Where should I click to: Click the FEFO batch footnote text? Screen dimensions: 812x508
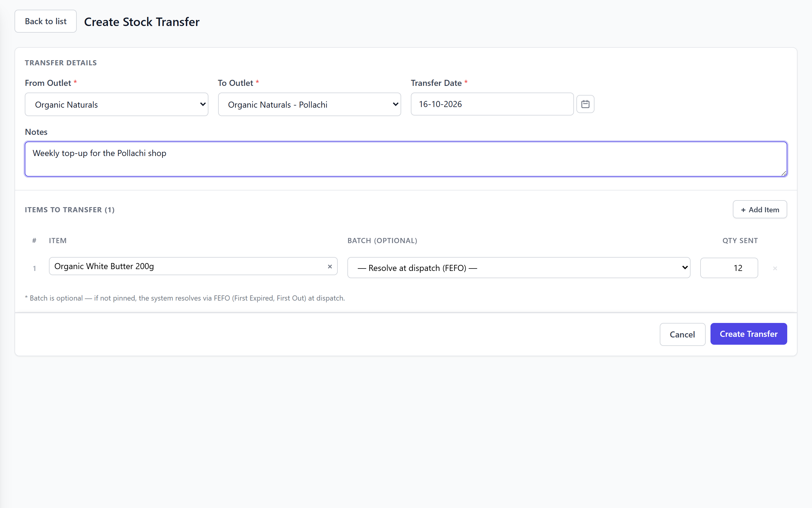coord(185,298)
